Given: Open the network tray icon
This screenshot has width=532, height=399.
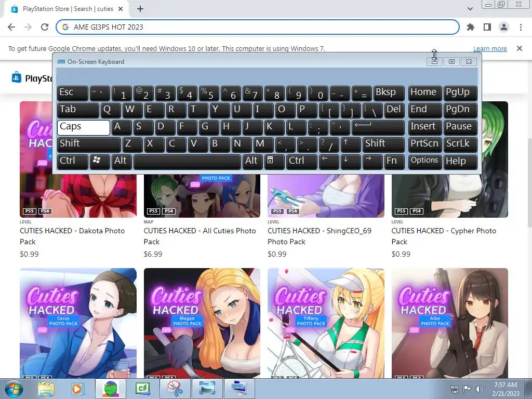Looking at the screenshot, I should coord(454,389).
